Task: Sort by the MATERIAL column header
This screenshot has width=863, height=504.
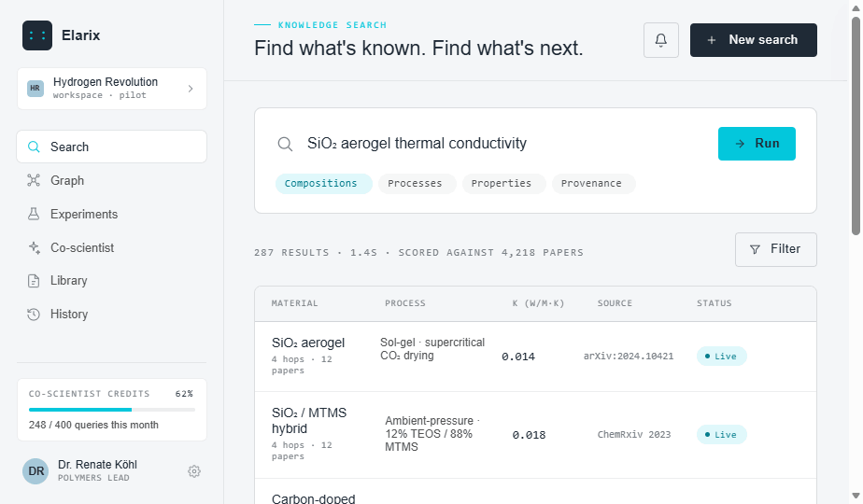Action: (294, 303)
